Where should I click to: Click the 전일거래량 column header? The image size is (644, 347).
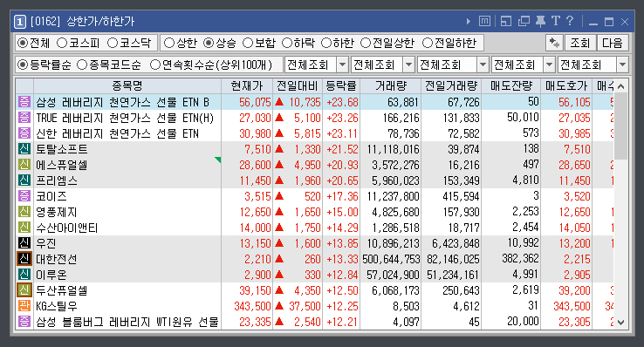click(451, 85)
